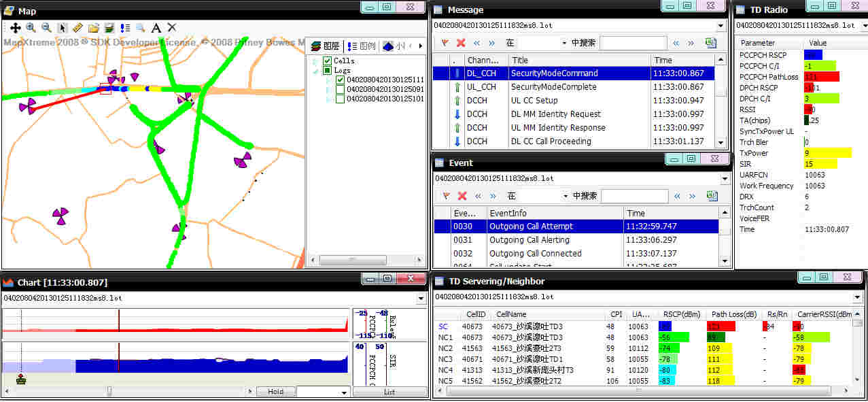Viewport: 868px width, 402px height.
Task: Uncheck the Cells layer checkbox
Action: tap(327, 61)
